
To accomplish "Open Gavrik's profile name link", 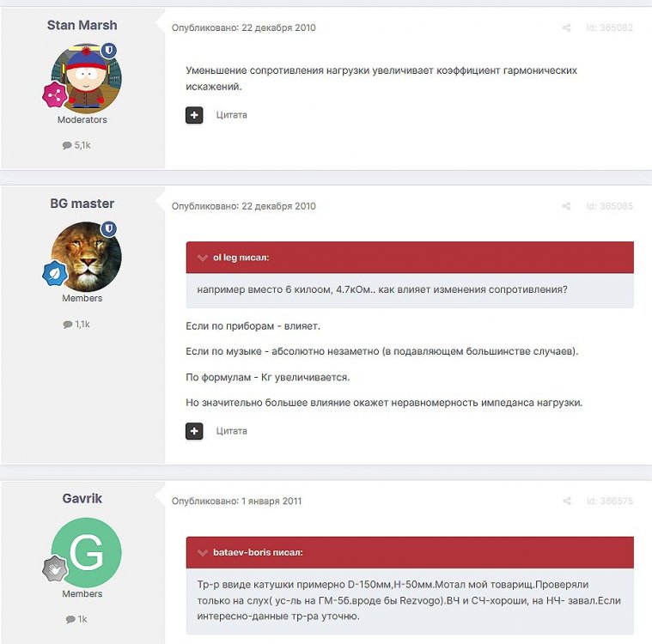I will [x=82, y=499].
